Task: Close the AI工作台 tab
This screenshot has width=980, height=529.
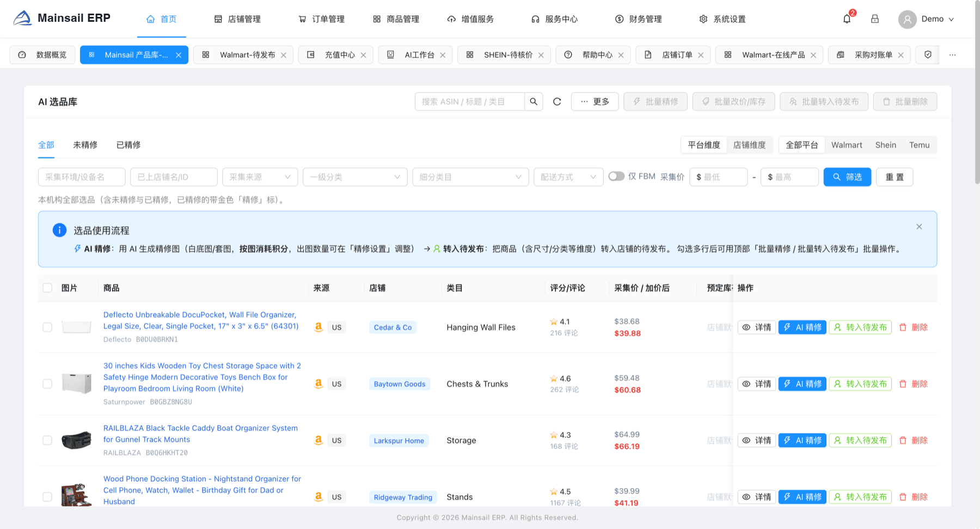Action: 443,55
